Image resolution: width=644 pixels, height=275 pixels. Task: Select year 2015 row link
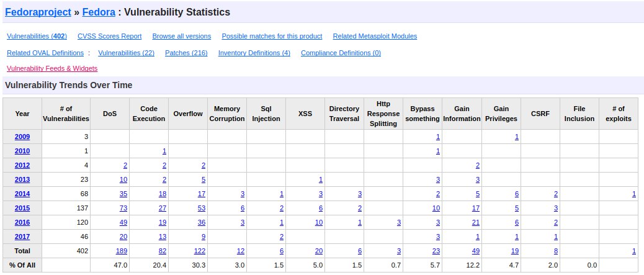pyautogui.click(x=22, y=208)
